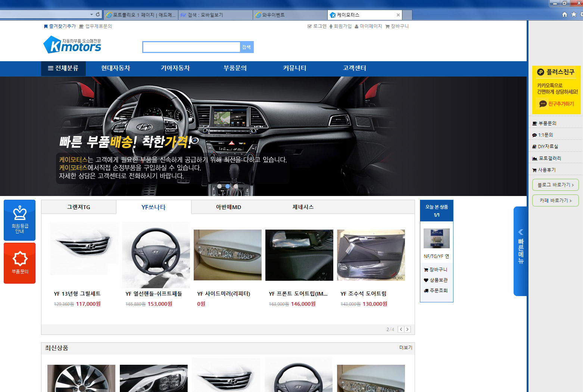Click the 검색 search button

[x=246, y=47]
